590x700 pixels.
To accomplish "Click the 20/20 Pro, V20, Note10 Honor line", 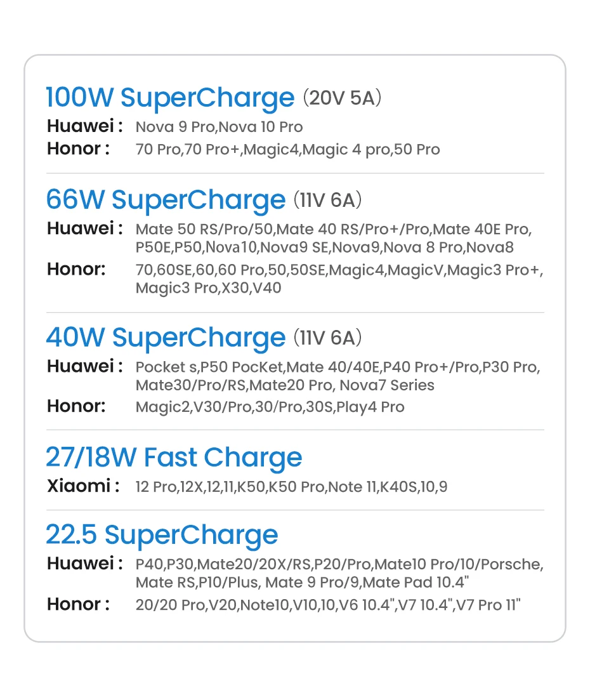I will tap(327, 605).
